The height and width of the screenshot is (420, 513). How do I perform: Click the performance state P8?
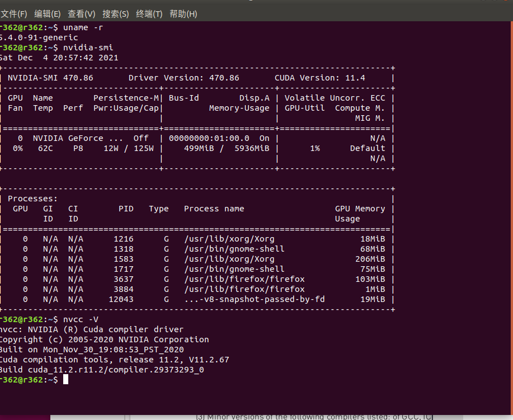pyautogui.click(x=78, y=149)
